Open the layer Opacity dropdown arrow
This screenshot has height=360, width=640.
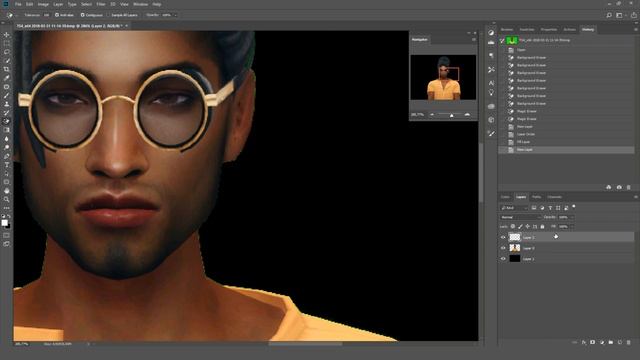pos(573,217)
